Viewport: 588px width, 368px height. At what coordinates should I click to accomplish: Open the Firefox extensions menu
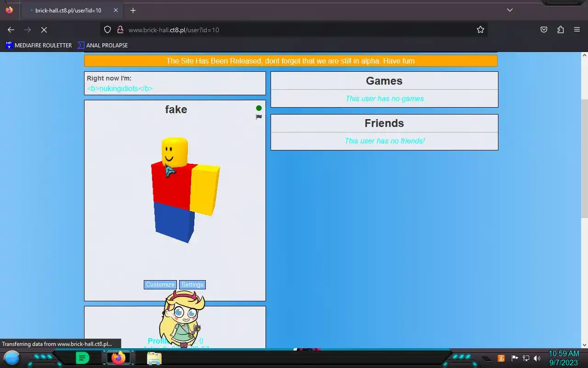pyautogui.click(x=560, y=29)
